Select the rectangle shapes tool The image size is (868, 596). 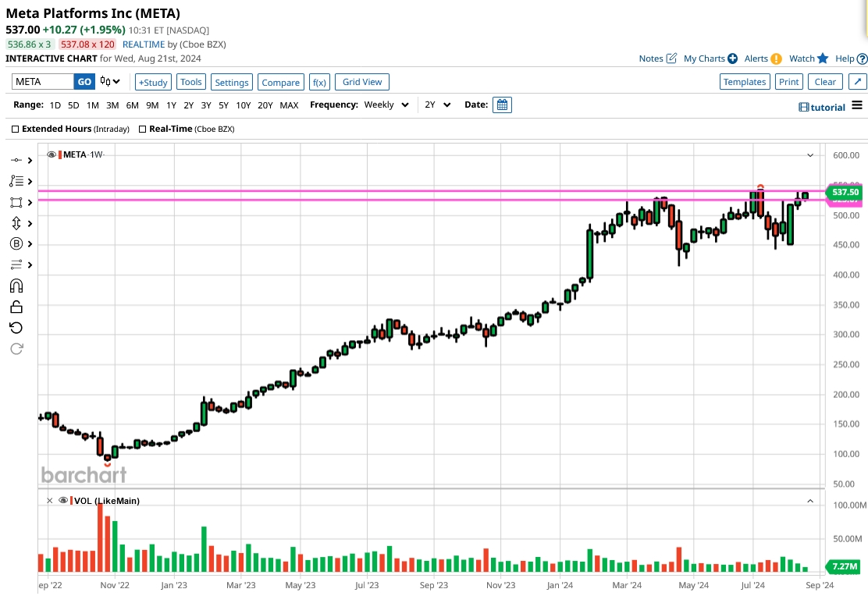pos(16,203)
